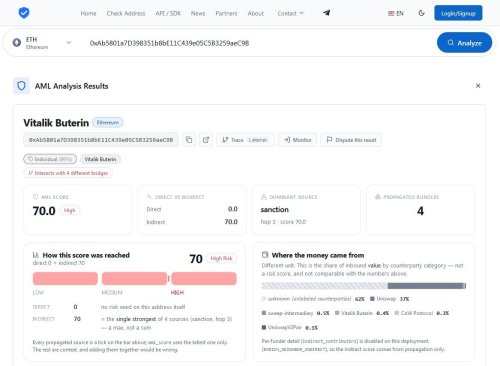
Task: Go to the Home page
Action: (x=88, y=13)
